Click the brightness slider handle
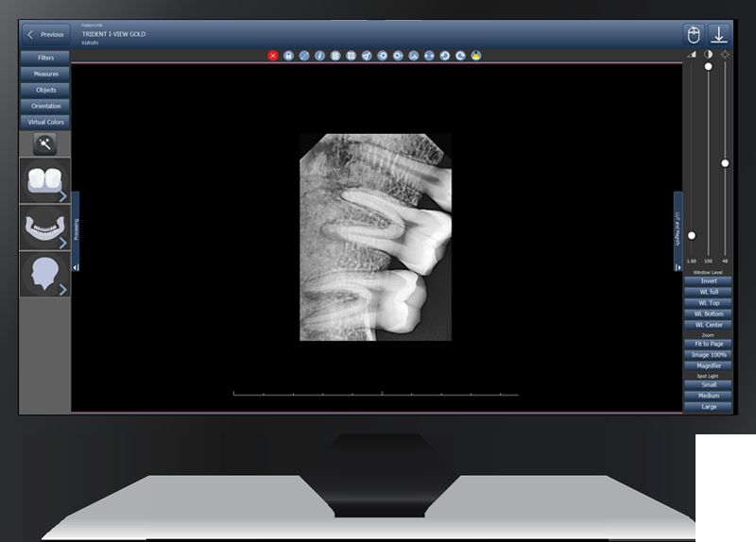 click(x=725, y=163)
